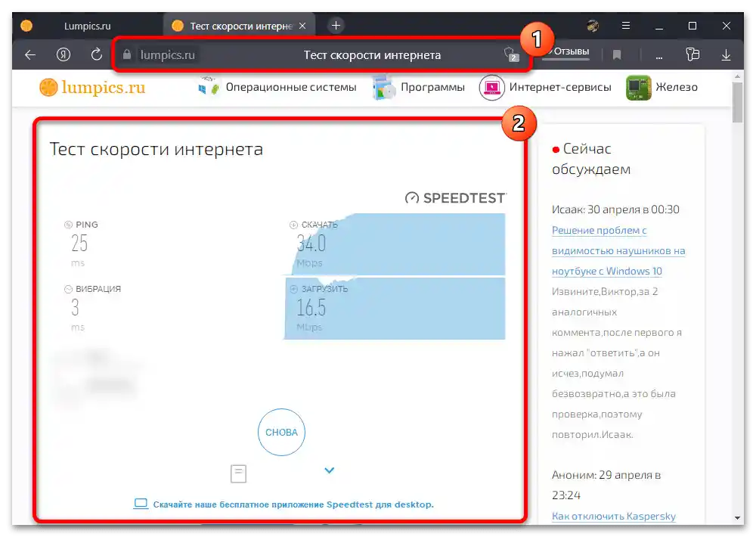Open the Speedtest для desktop download link
The image size is (756, 537).
(293, 504)
